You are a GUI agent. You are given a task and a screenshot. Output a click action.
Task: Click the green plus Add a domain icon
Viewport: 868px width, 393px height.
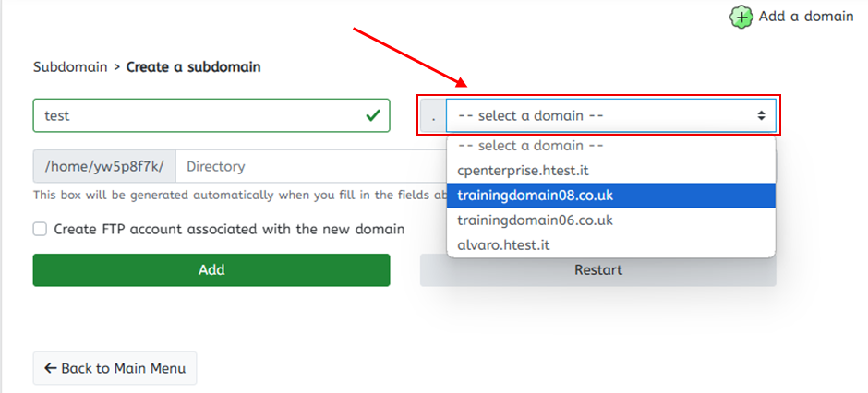(x=741, y=18)
